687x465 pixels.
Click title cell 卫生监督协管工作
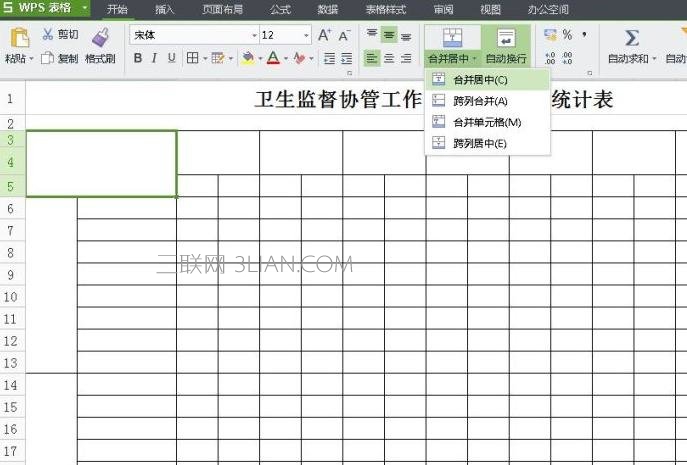click(338, 99)
